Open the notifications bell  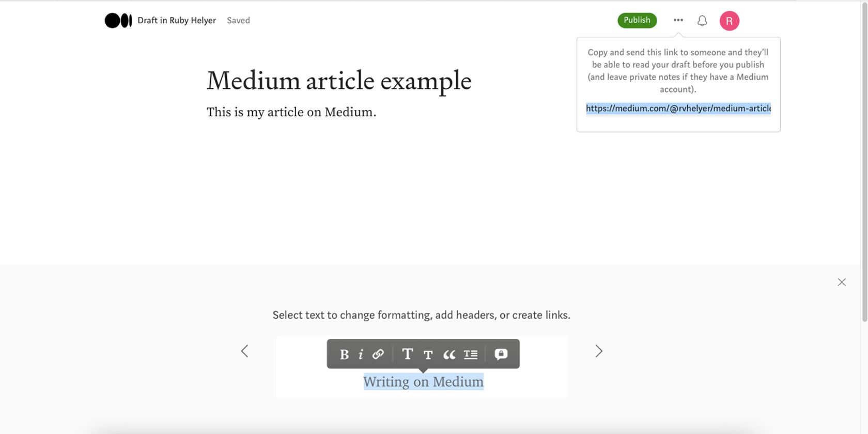pos(702,21)
